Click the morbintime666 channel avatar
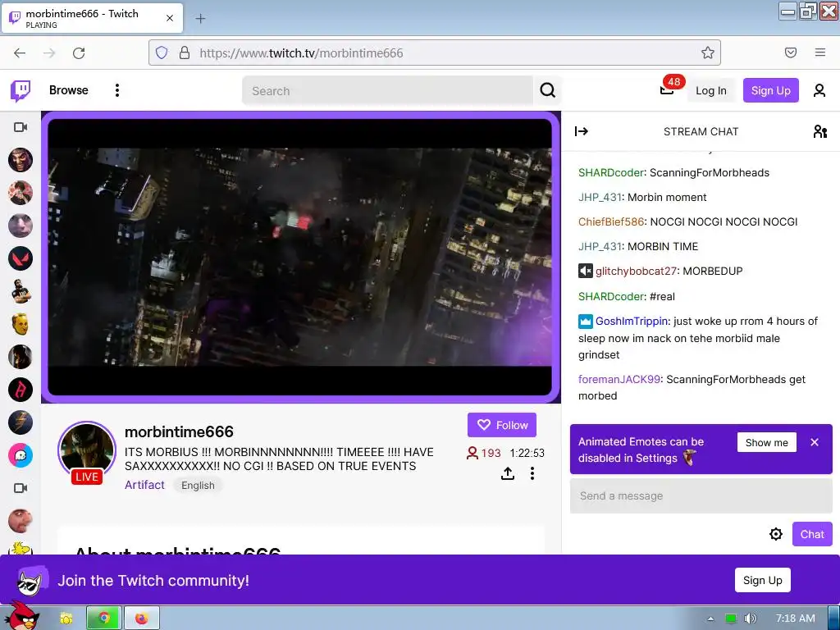Viewport: 840px width, 630px height. coord(87,450)
